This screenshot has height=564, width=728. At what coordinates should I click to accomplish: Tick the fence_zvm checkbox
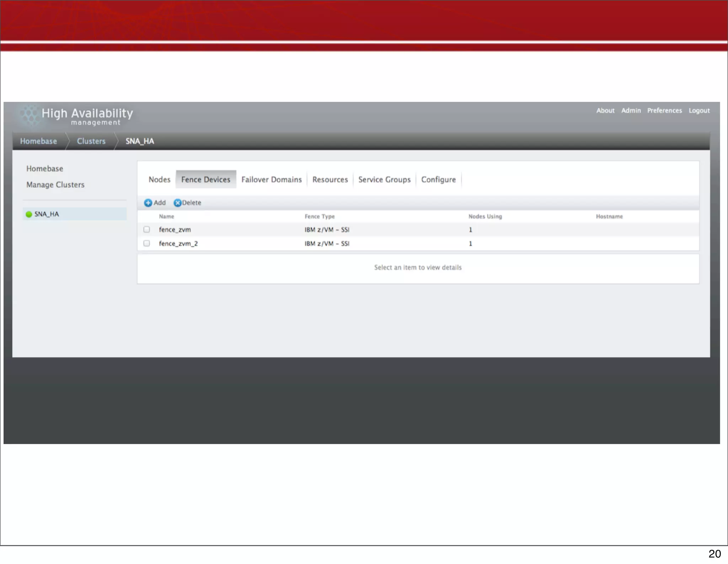click(x=146, y=229)
